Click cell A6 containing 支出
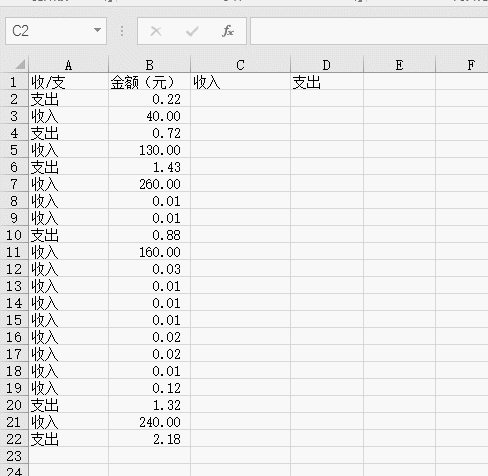Image resolution: width=488 pixels, height=476 pixels. [x=69, y=167]
